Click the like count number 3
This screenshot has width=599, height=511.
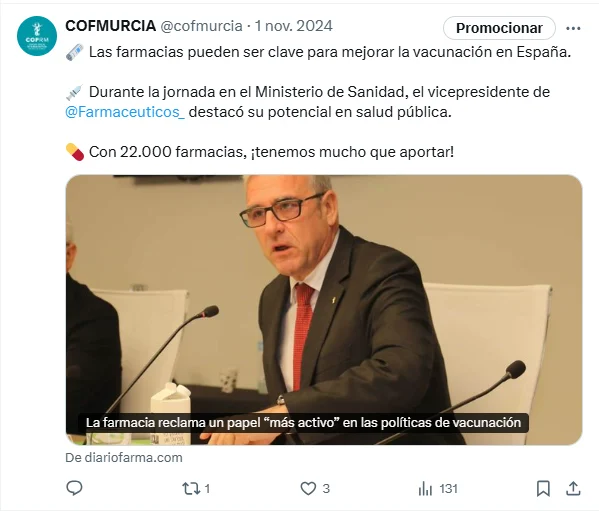point(326,488)
